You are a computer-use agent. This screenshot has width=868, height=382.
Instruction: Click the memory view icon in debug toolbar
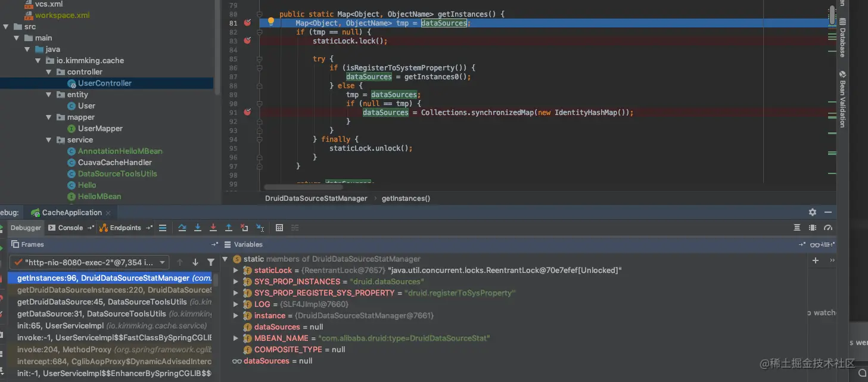click(813, 228)
